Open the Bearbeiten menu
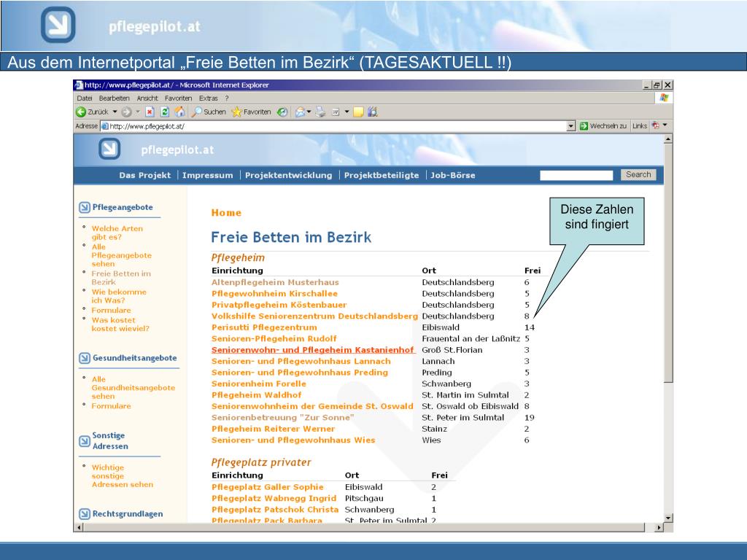This screenshot has width=747, height=560. 115,98
